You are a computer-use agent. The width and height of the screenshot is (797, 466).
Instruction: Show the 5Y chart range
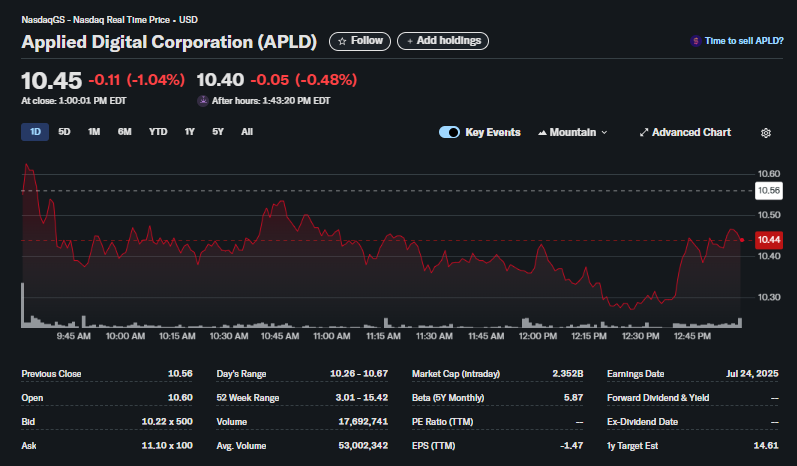218,132
